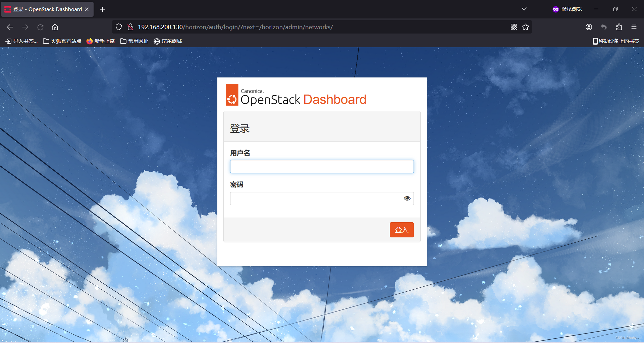Bookmark this page with the star
This screenshot has width=644, height=343.
(x=526, y=27)
